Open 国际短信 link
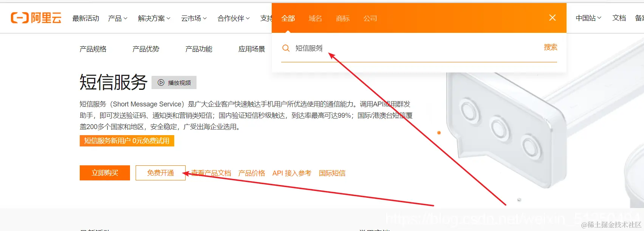This screenshot has width=644, height=231. point(332,173)
